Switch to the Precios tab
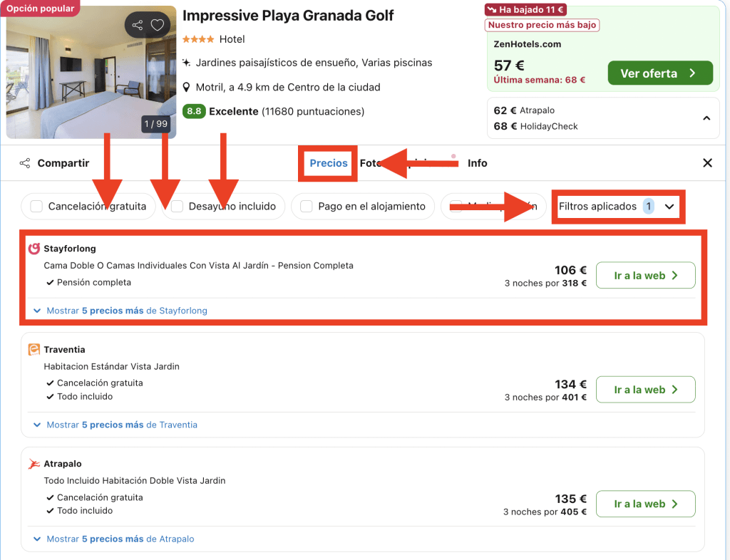 click(x=328, y=163)
